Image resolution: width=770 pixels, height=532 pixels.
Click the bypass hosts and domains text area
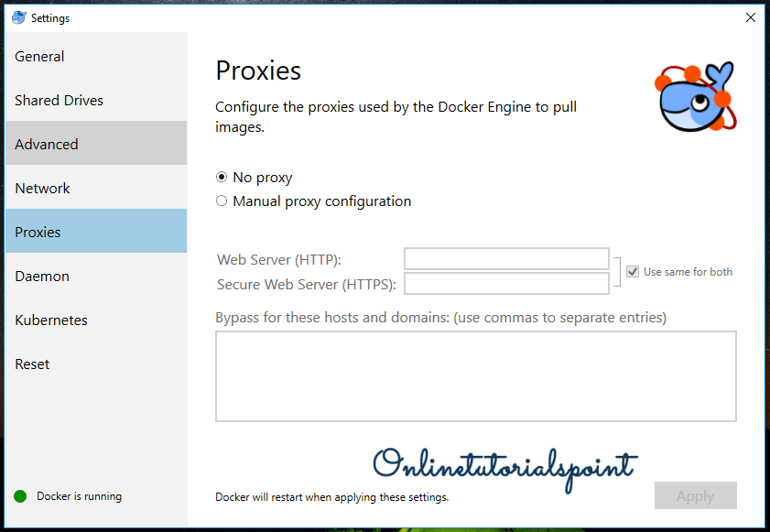pos(475,375)
